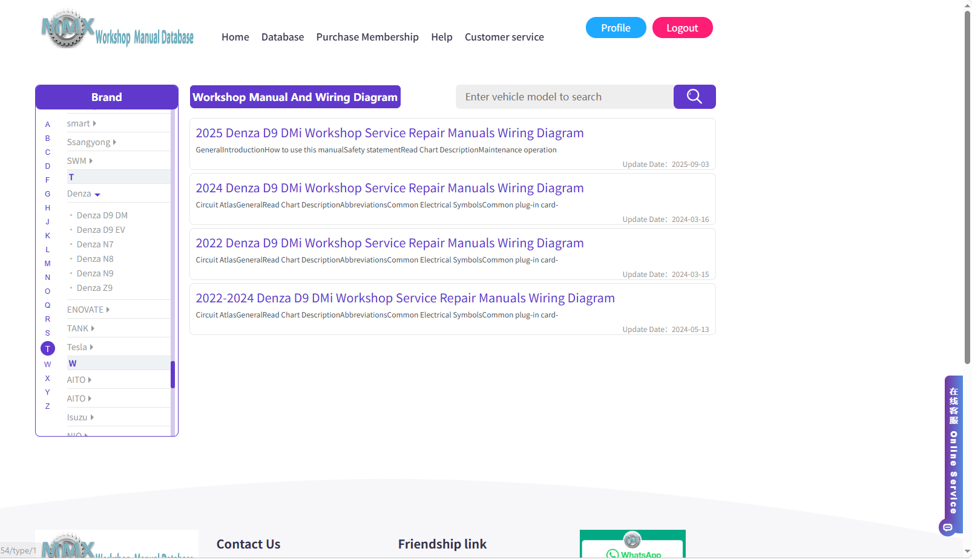The width and height of the screenshot is (972, 560).
Task: Click the pink Logout button
Action: (x=683, y=28)
